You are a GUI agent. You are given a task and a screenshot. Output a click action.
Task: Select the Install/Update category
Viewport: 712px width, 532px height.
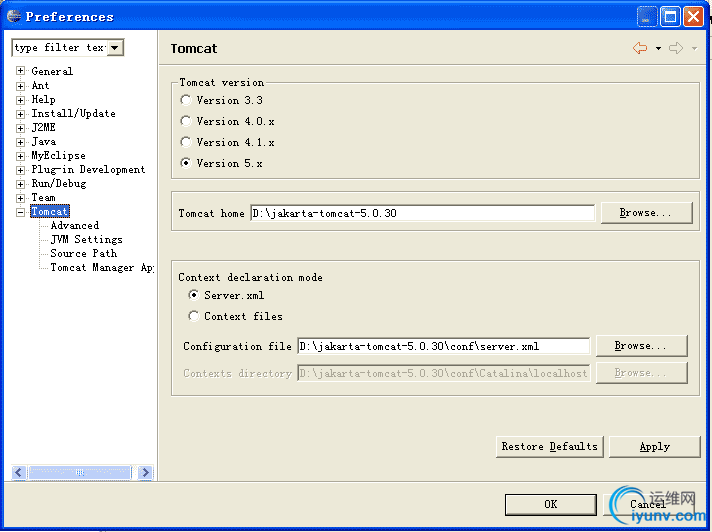[73, 113]
